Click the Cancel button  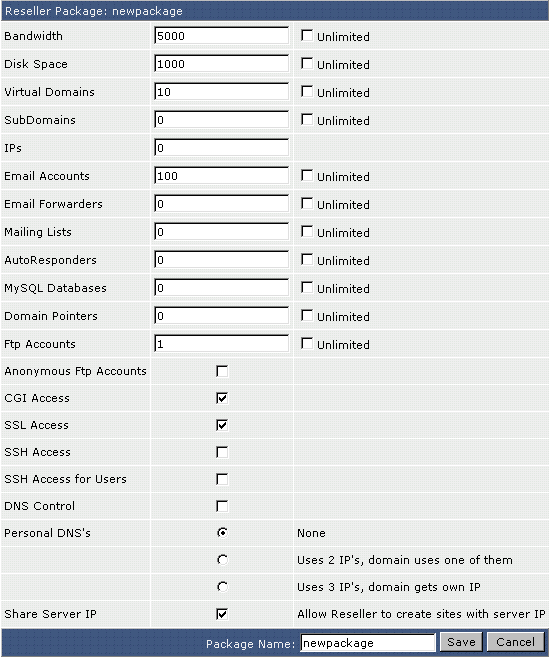click(515, 642)
